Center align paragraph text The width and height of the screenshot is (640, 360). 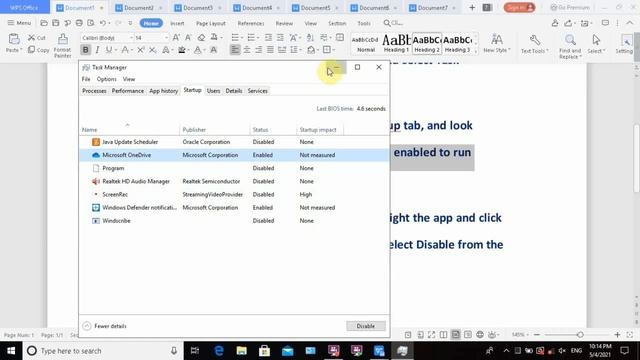pos(247,50)
